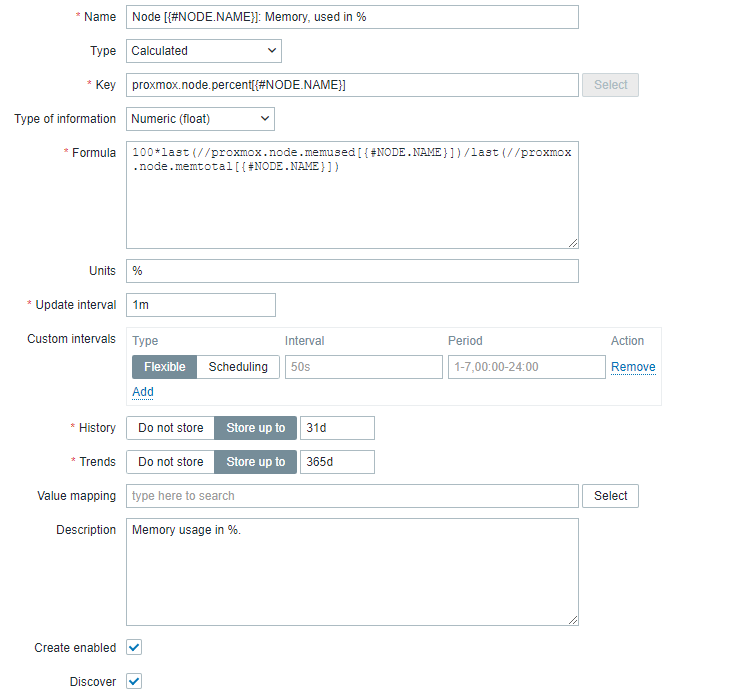Toggle the Discover checkbox
Screen dimensions: 730x695
click(134, 681)
